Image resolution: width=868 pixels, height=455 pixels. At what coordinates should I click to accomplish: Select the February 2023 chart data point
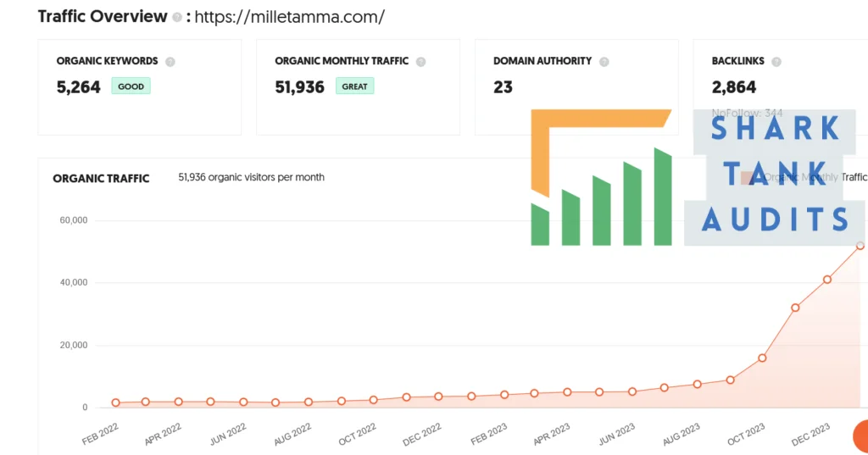(504, 395)
